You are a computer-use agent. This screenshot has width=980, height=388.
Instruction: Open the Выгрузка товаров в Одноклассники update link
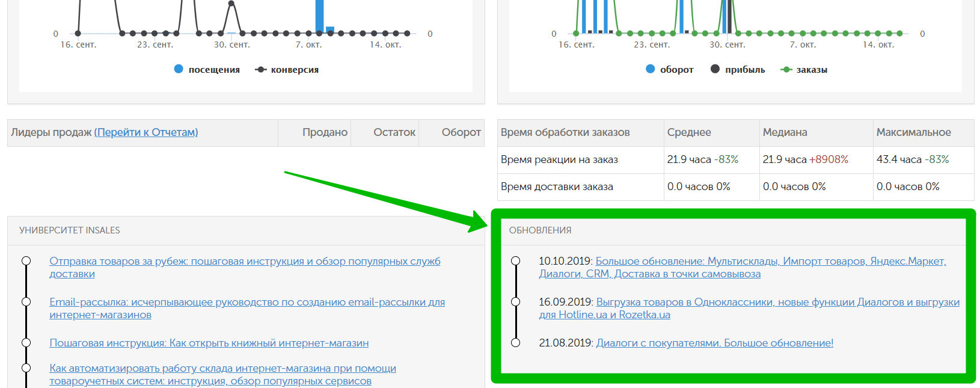tap(749, 309)
